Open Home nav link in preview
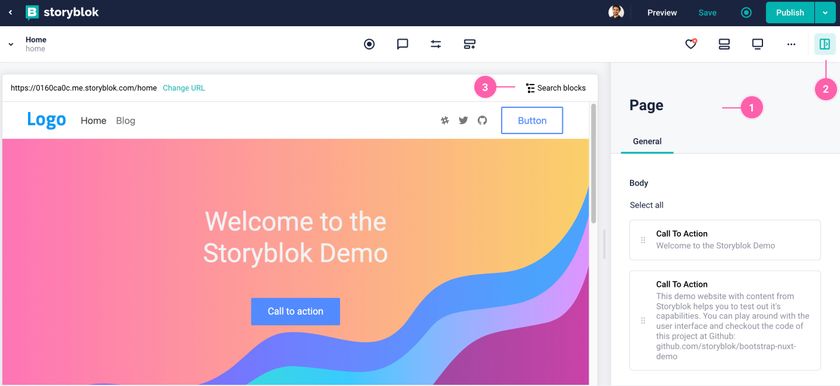840x386 pixels. [93, 120]
